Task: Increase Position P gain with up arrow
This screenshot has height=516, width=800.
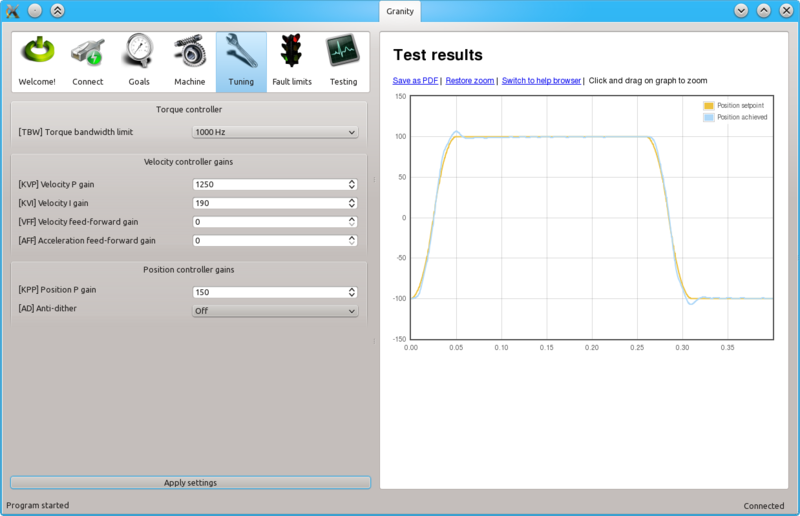Action: (x=352, y=289)
